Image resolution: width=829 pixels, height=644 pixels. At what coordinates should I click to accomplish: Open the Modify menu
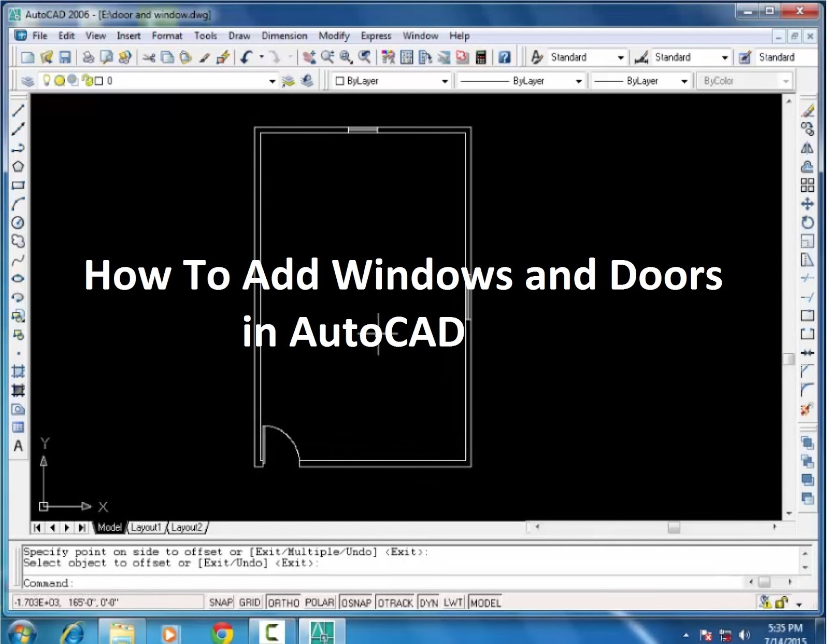coord(334,36)
